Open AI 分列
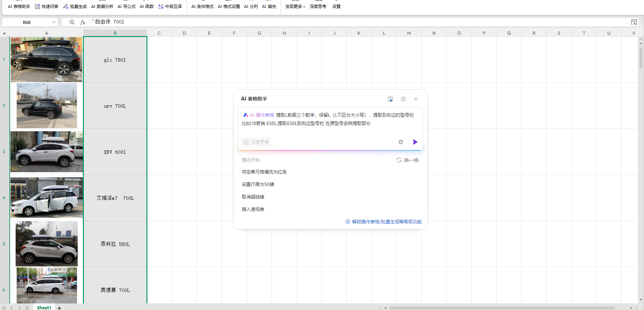This screenshot has height=310, width=644. [251, 7]
